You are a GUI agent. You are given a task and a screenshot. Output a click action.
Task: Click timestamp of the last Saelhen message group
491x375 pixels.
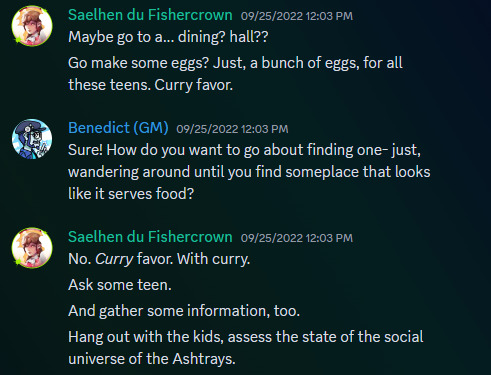297,238
